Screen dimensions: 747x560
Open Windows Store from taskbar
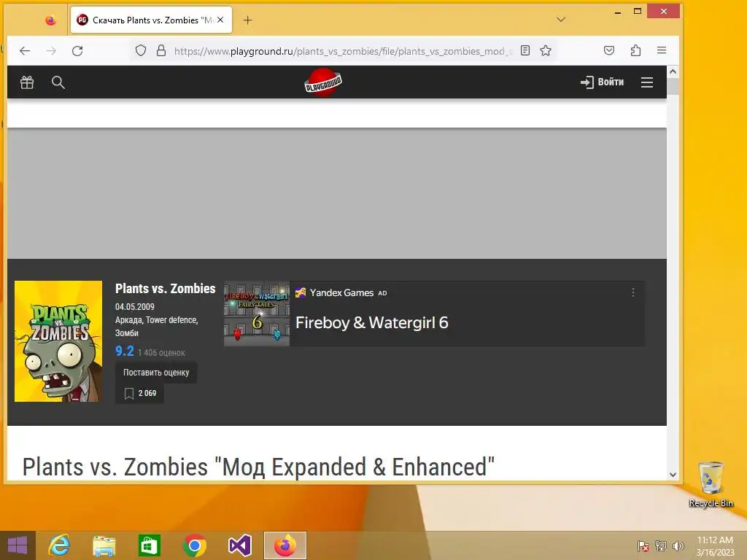pyautogui.click(x=149, y=545)
